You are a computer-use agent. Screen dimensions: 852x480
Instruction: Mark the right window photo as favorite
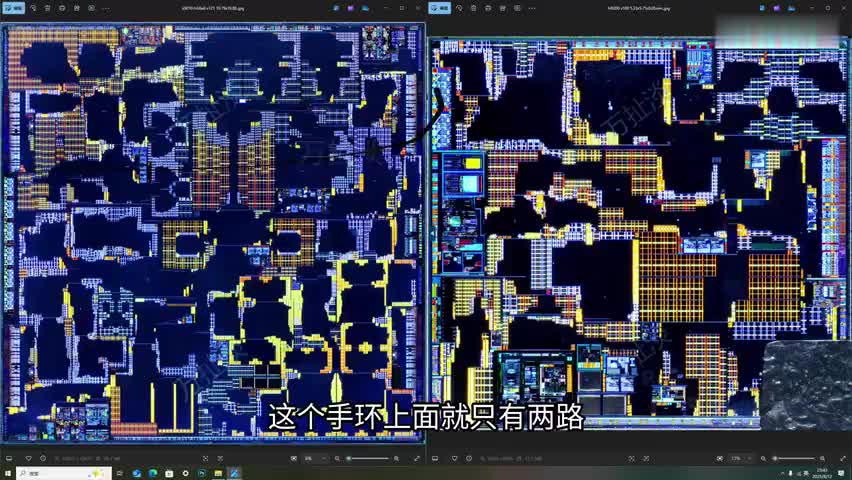(x=454, y=458)
